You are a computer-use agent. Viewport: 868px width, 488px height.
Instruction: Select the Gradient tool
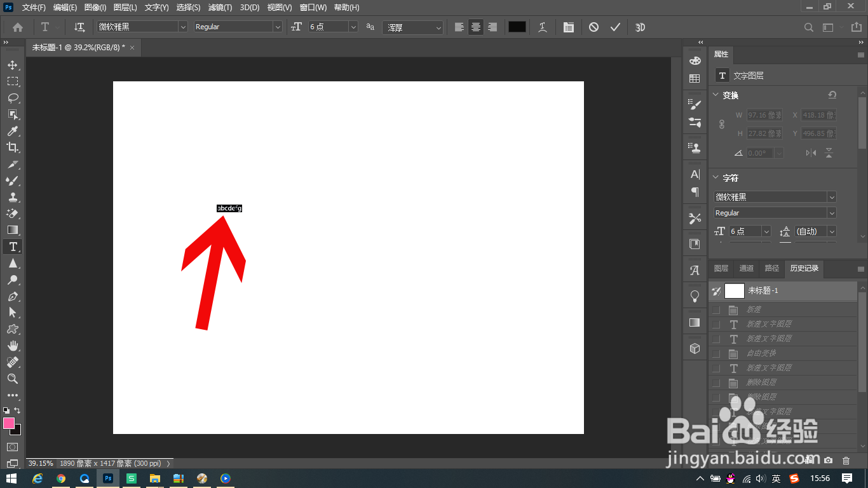pos(13,230)
